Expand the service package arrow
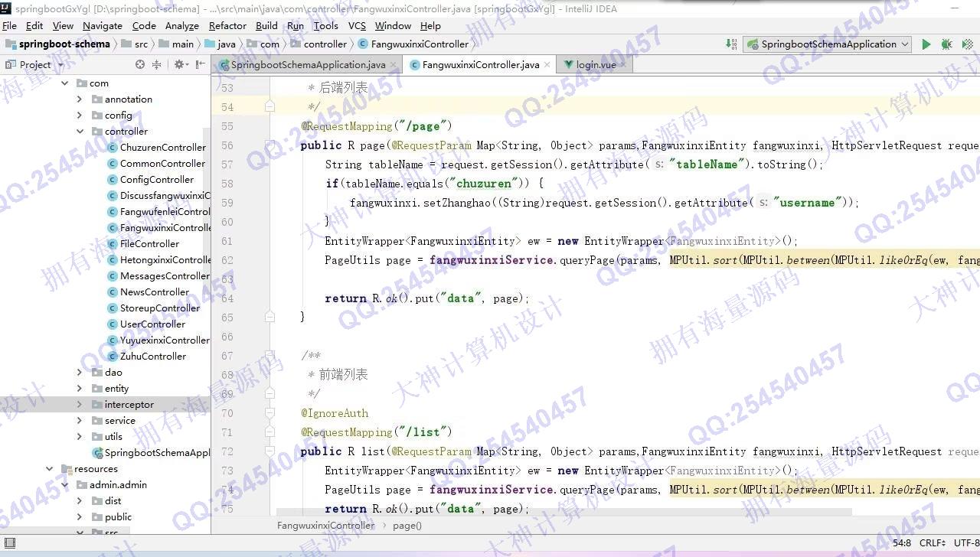980x557 pixels. 80,421
